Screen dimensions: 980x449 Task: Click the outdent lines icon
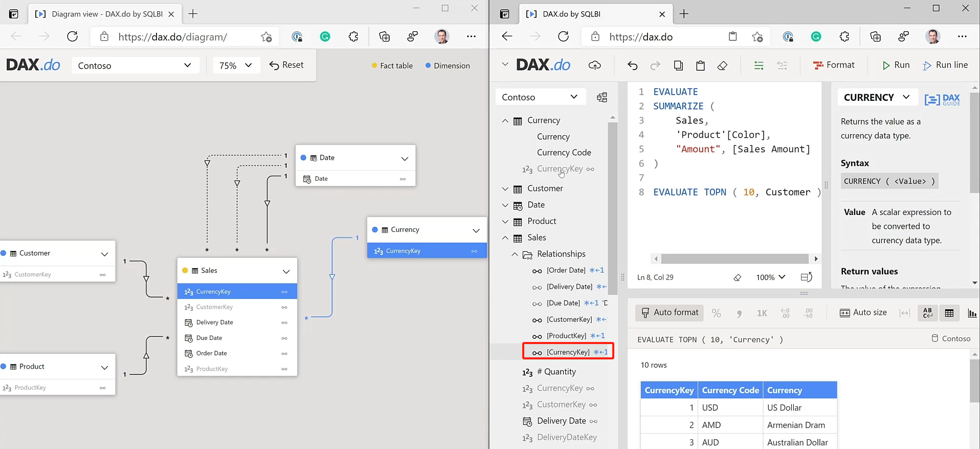pyautogui.click(x=782, y=65)
